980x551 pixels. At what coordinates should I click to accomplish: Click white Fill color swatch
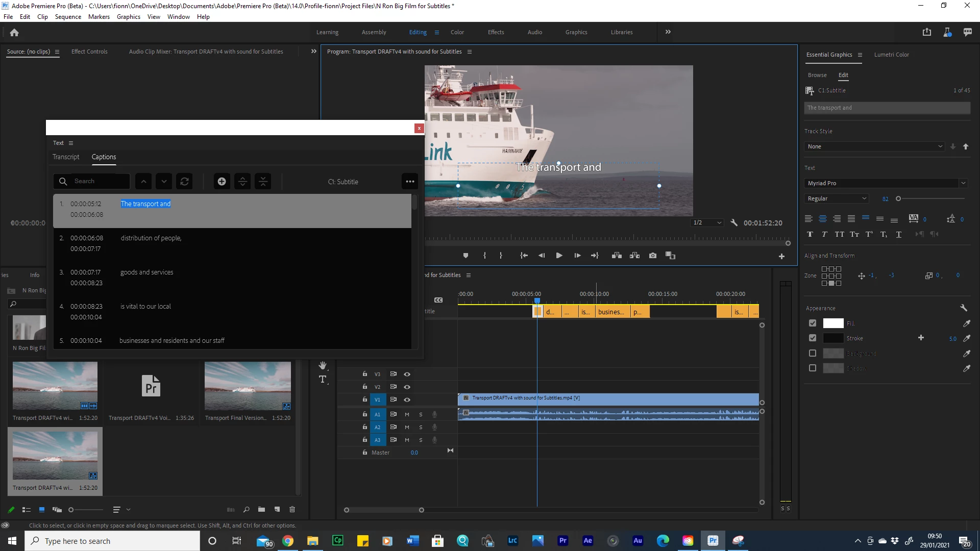coord(833,323)
